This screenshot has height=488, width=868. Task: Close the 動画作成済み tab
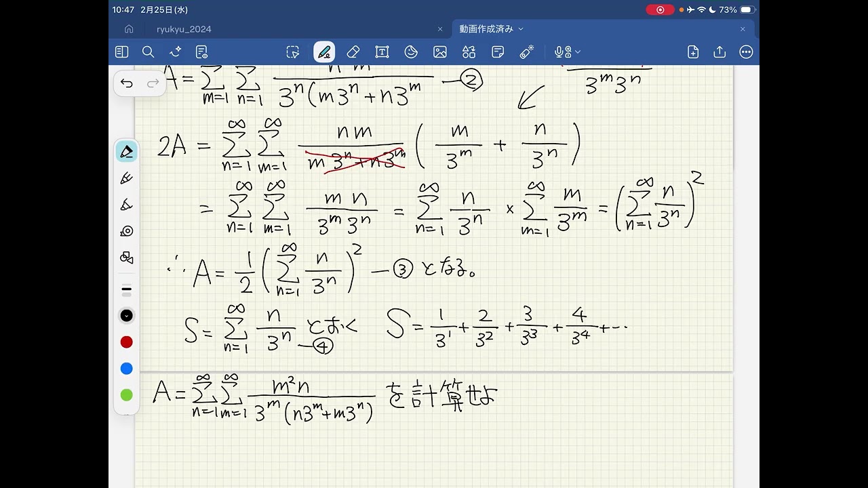click(x=743, y=29)
